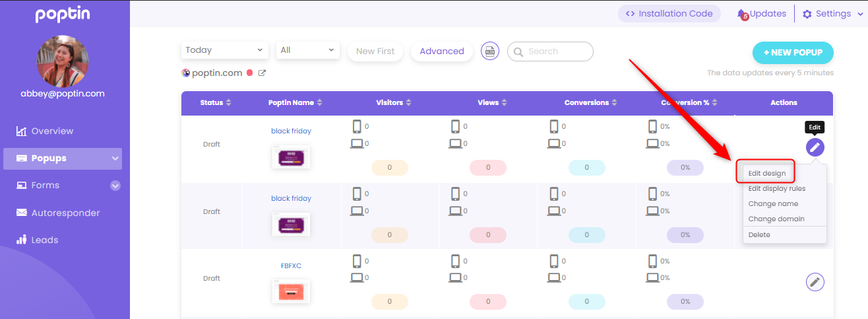Click the red status dot beside poptin.com
This screenshot has width=868, height=319.
(x=250, y=73)
